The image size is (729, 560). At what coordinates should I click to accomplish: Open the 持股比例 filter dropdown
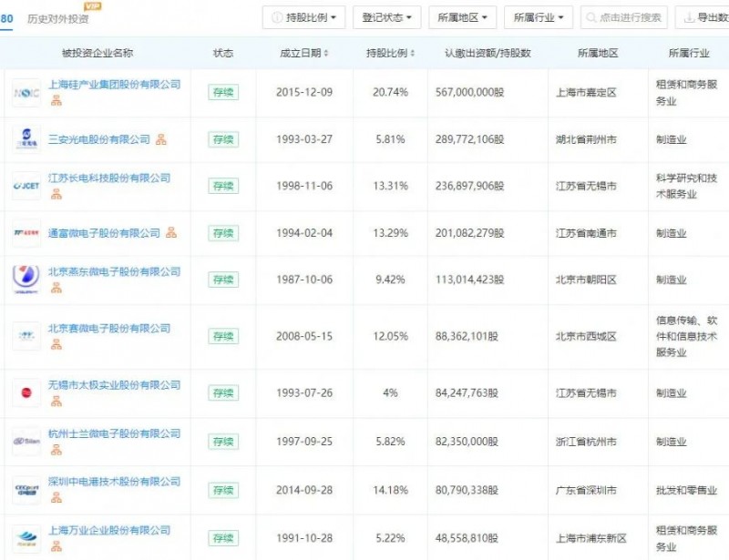pyautogui.click(x=303, y=17)
